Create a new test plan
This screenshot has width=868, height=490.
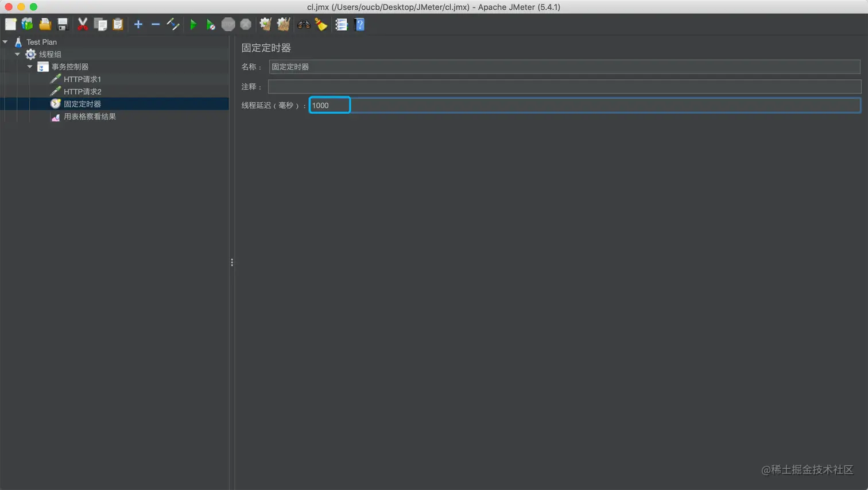coord(10,24)
